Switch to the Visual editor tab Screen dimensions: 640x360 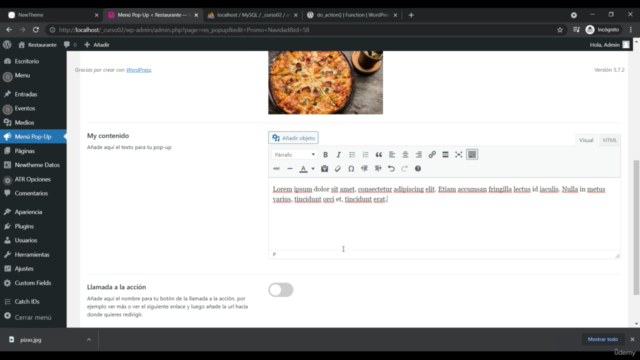point(586,140)
